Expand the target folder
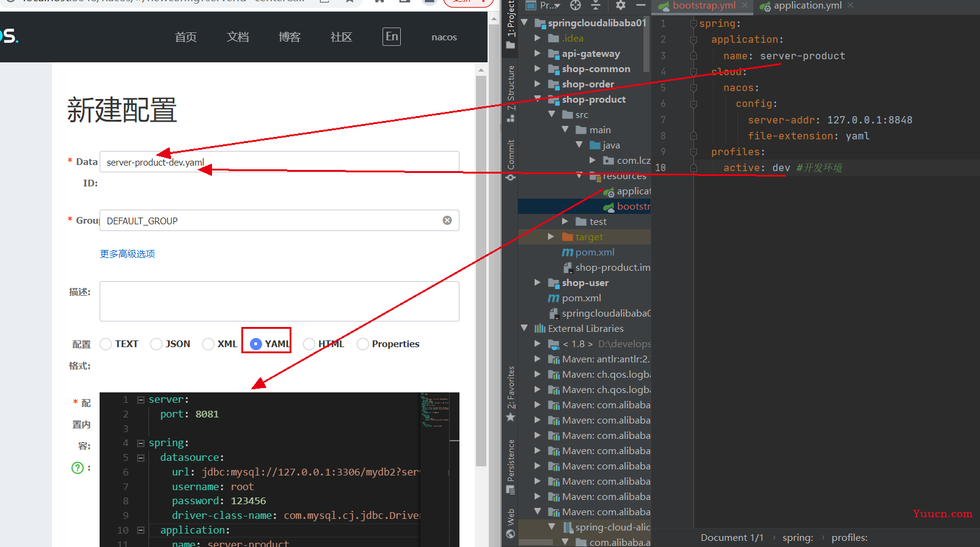This screenshot has height=547, width=980. point(551,237)
